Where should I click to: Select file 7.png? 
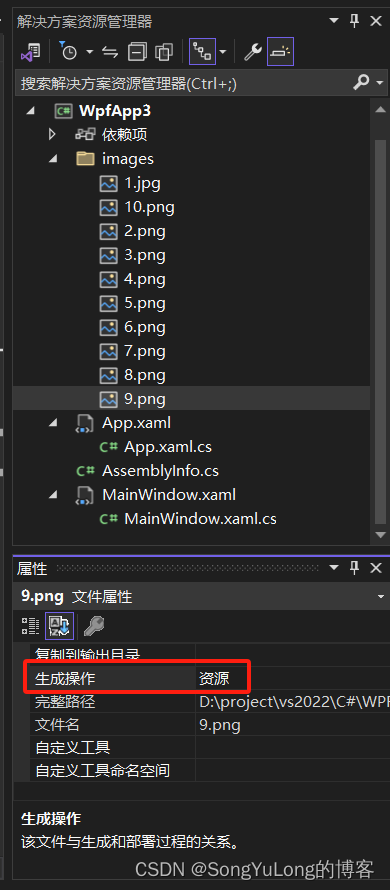coord(145,351)
